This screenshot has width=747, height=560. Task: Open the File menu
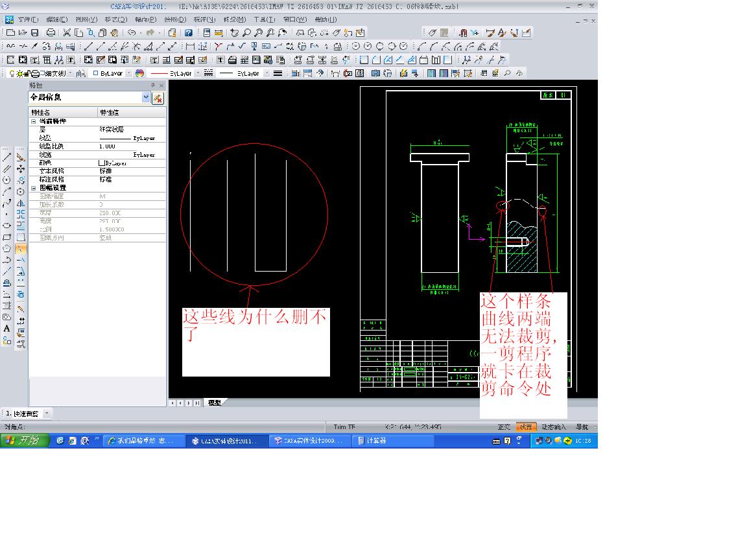[28, 19]
